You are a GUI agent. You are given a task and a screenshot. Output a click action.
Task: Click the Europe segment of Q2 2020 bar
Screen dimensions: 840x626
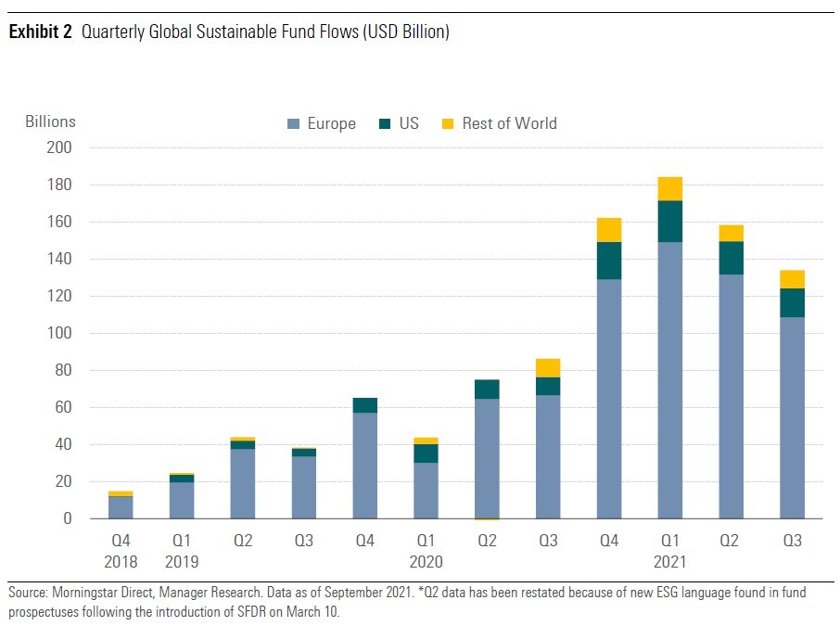point(487,458)
